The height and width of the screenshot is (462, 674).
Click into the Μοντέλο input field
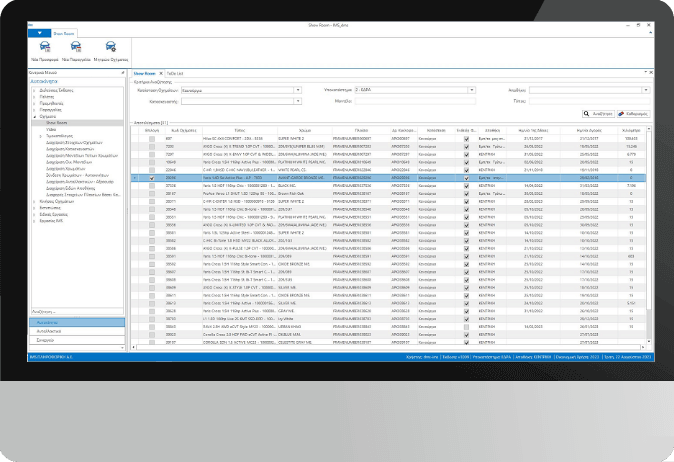[415, 101]
